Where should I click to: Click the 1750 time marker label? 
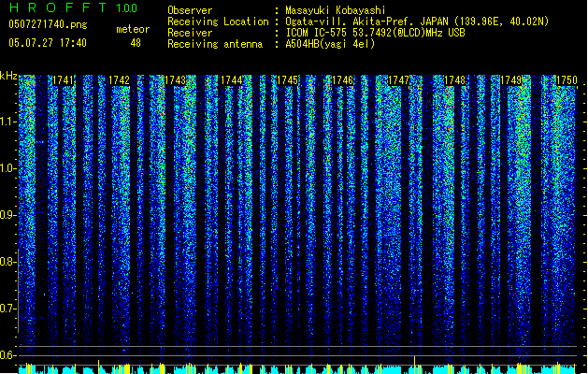567,80
